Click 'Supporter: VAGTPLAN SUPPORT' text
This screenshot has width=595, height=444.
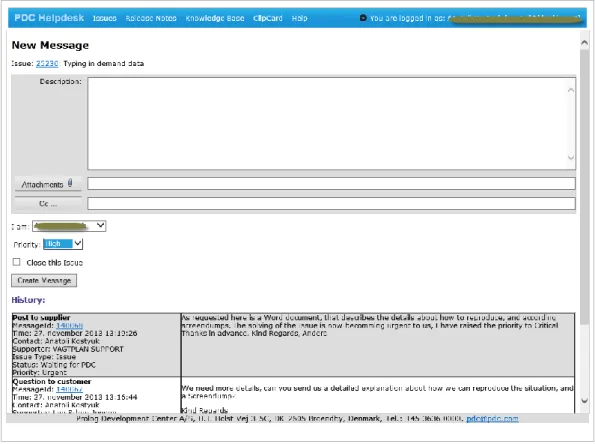[68, 349]
